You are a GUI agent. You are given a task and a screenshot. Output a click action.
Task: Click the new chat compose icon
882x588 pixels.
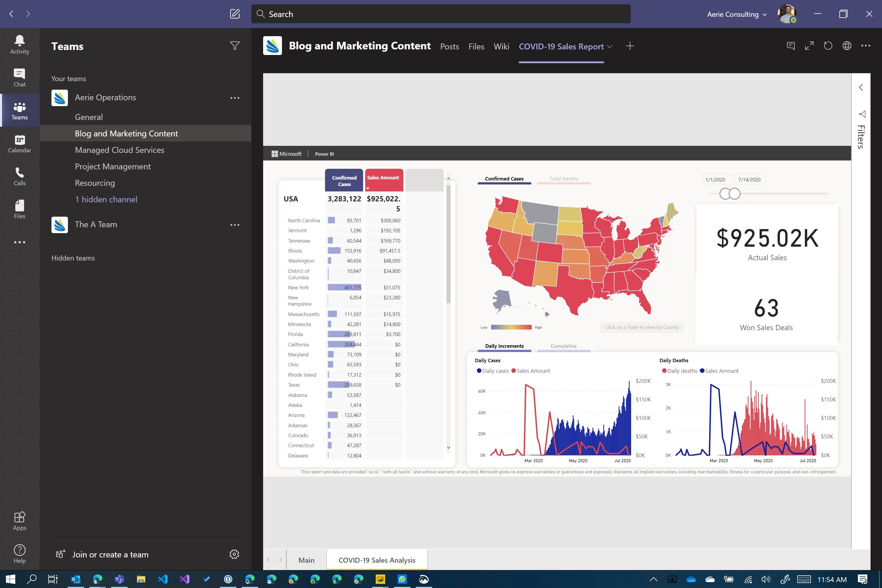[235, 14]
